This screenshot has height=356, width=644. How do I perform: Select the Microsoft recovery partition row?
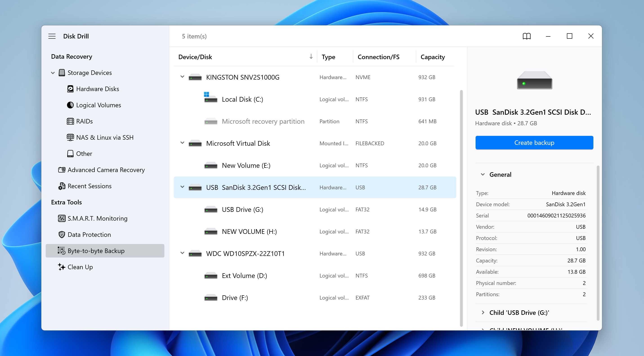[x=315, y=121]
